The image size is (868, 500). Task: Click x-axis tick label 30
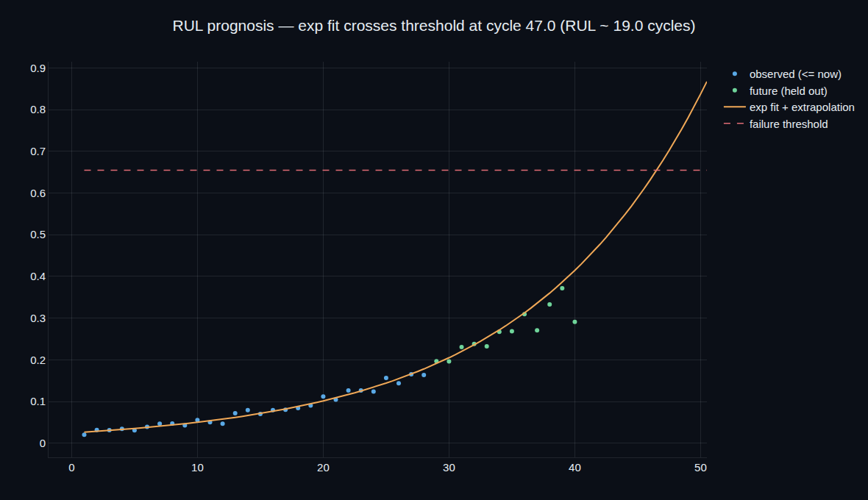click(449, 468)
